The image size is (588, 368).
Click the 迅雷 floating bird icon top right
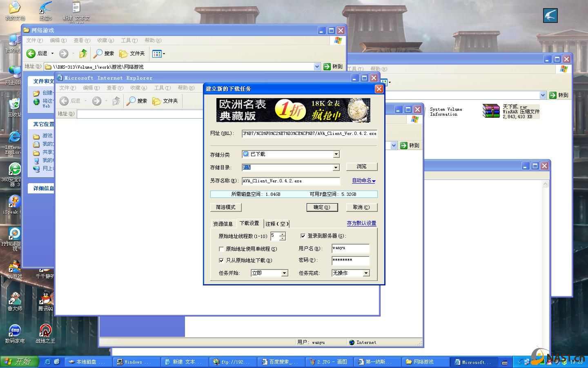[x=550, y=16]
